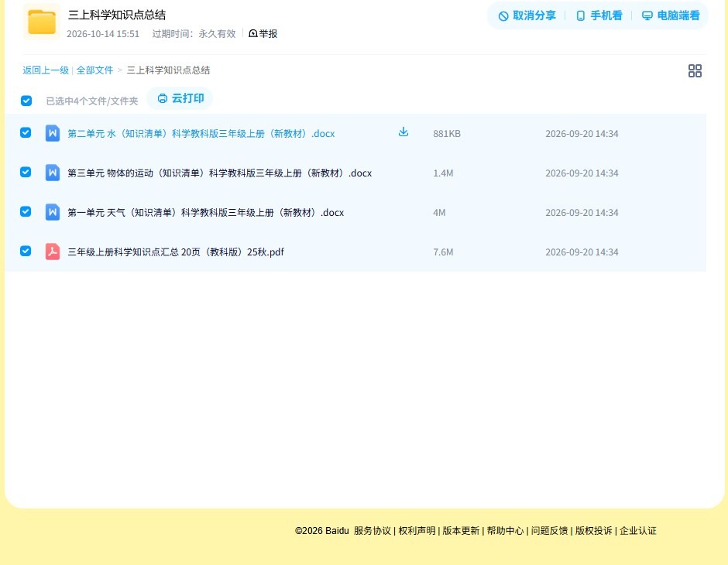Click the yellow shared folder icon
728x565 pixels.
(42, 22)
